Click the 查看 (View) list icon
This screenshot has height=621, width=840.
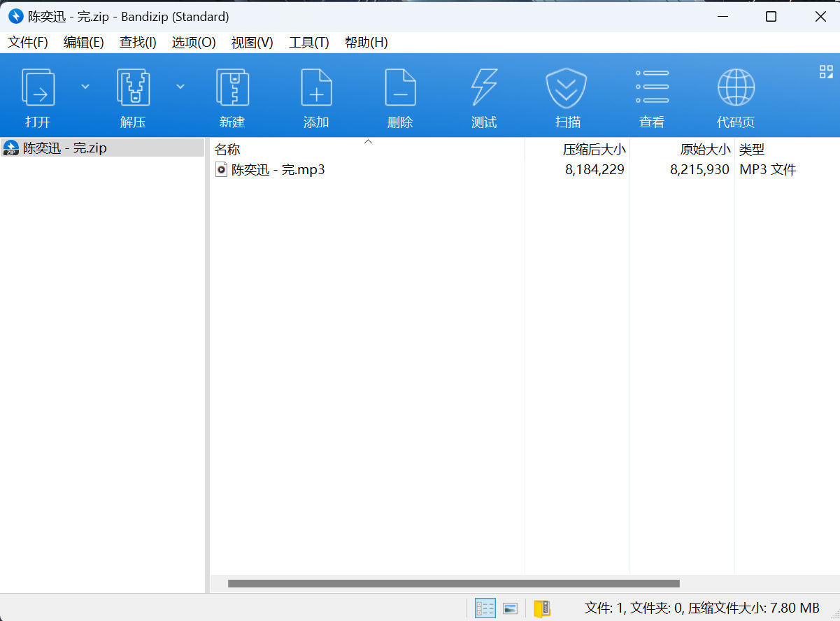point(652,87)
